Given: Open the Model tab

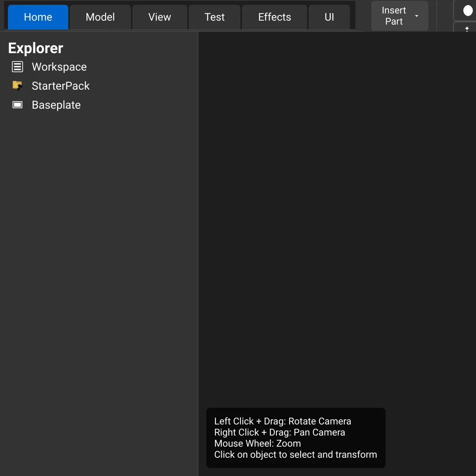Looking at the screenshot, I should [x=100, y=17].
